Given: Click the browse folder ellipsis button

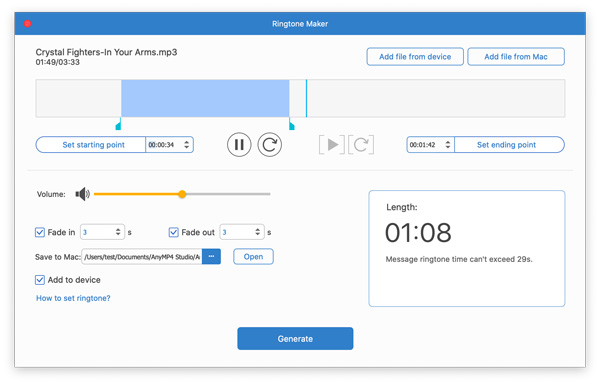Looking at the screenshot, I should [x=211, y=256].
